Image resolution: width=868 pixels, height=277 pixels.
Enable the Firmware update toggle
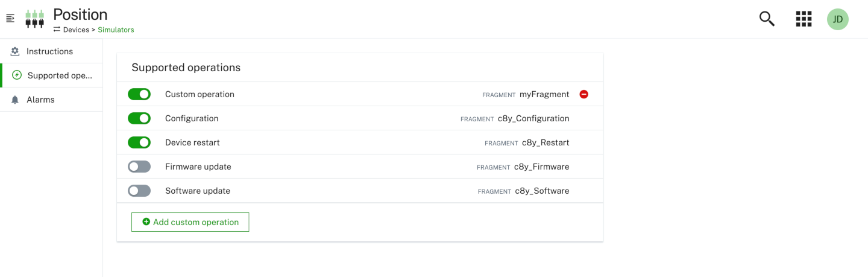click(x=139, y=167)
